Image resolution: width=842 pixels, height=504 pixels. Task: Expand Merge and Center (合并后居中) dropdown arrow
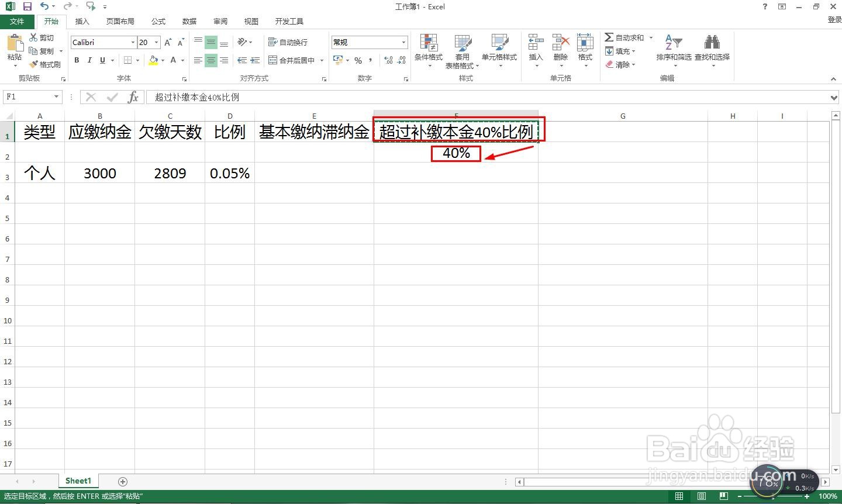click(322, 60)
